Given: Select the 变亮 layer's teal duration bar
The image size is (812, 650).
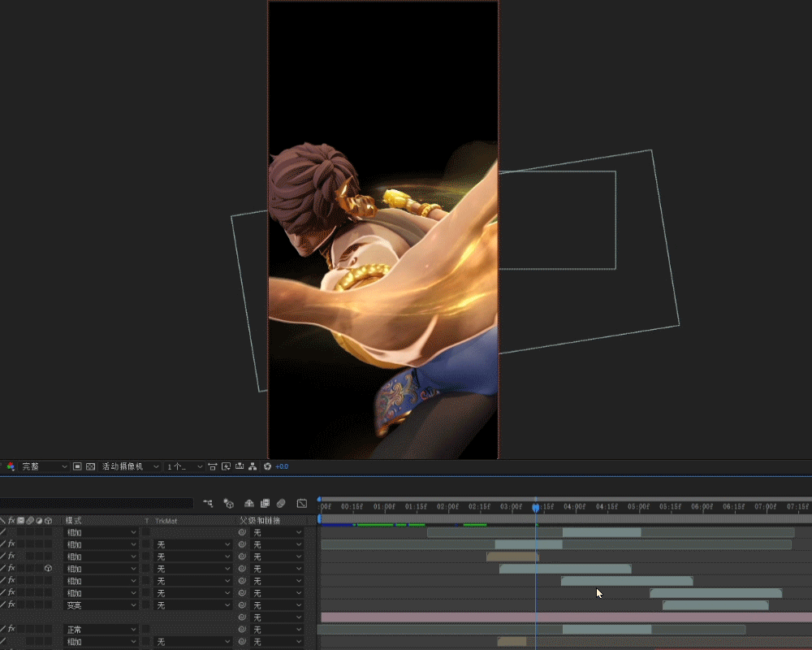Looking at the screenshot, I should tap(715, 604).
